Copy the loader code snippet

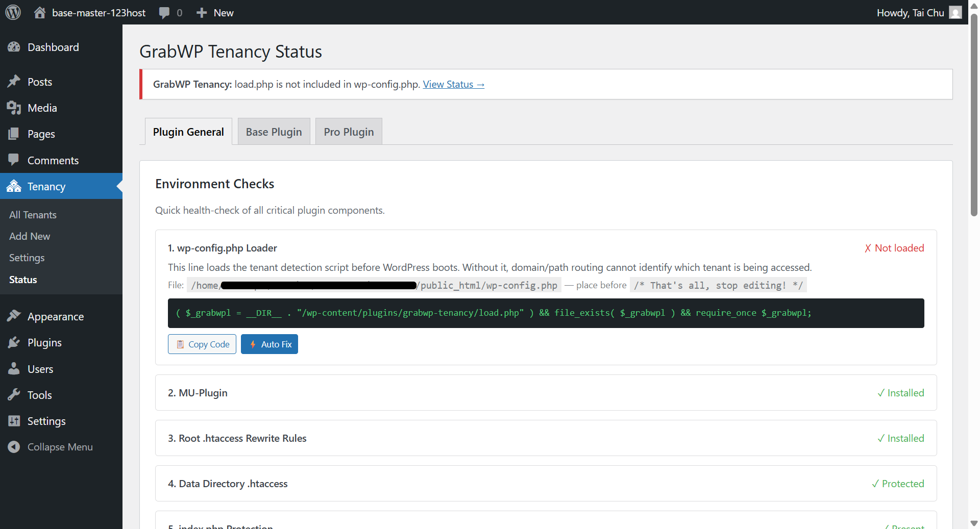tap(202, 344)
